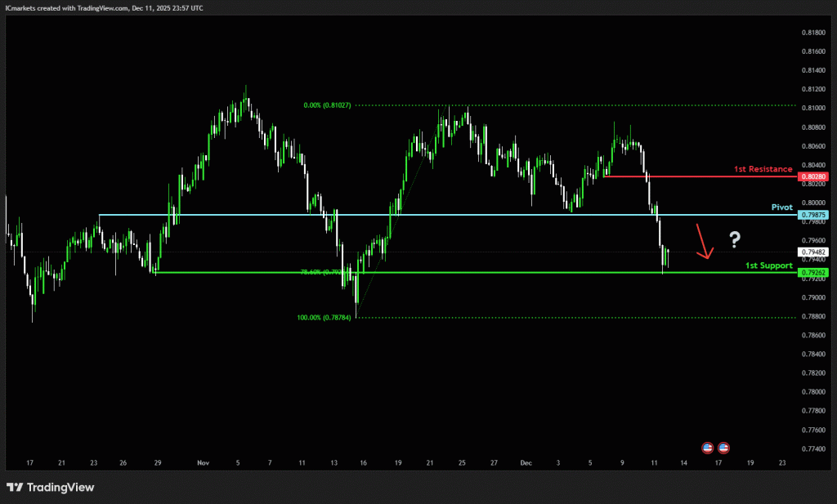Click the TradingView logo icon
This screenshot has width=837, height=504.
pos(15,488)
